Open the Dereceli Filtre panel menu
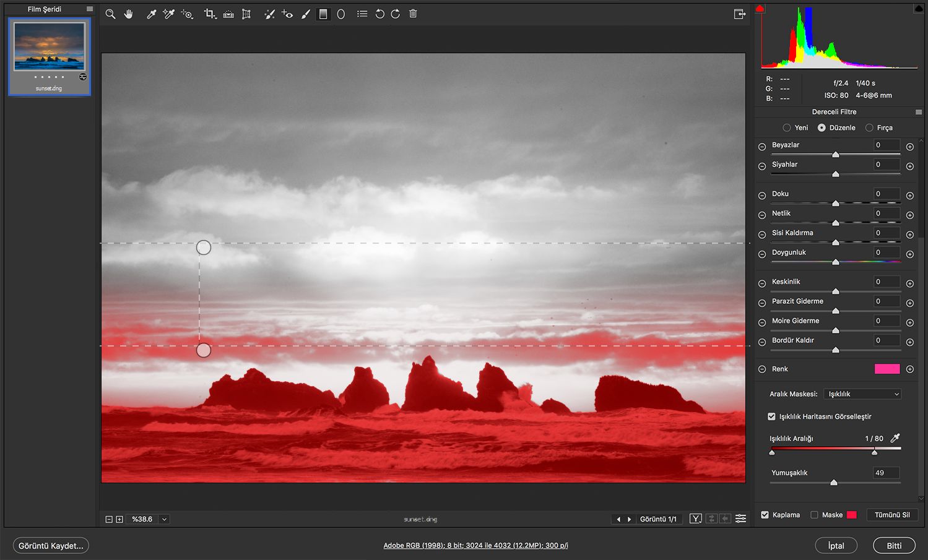The height and width of the screenshot is (560, 928). (919, 112)
